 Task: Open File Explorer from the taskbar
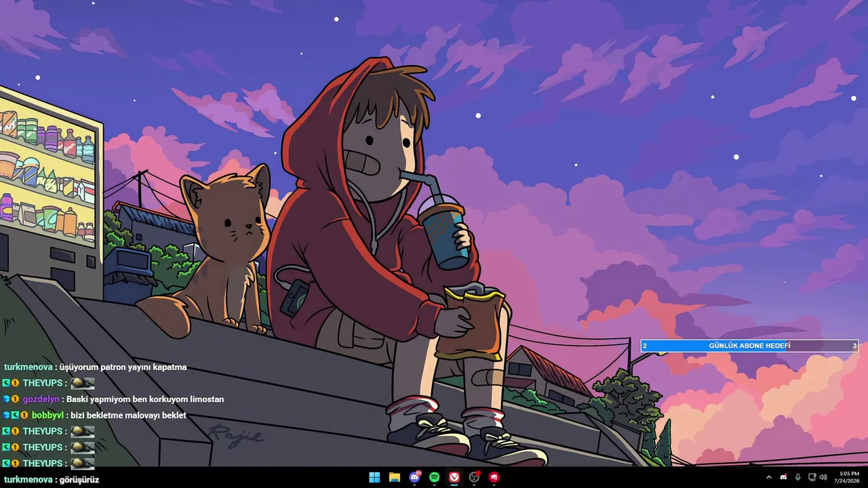click(395, 477)
